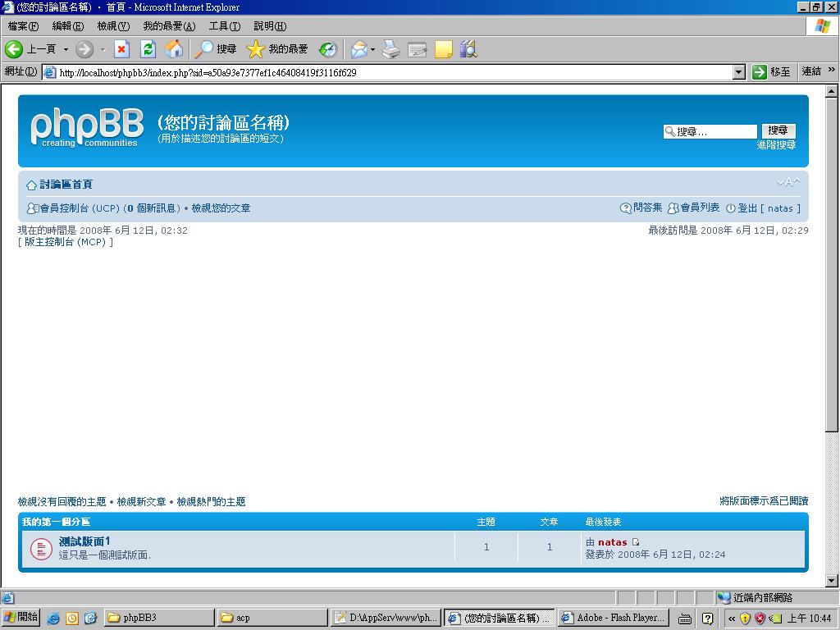
Task: View latest post icon next to natas
Action: point(635,542)
